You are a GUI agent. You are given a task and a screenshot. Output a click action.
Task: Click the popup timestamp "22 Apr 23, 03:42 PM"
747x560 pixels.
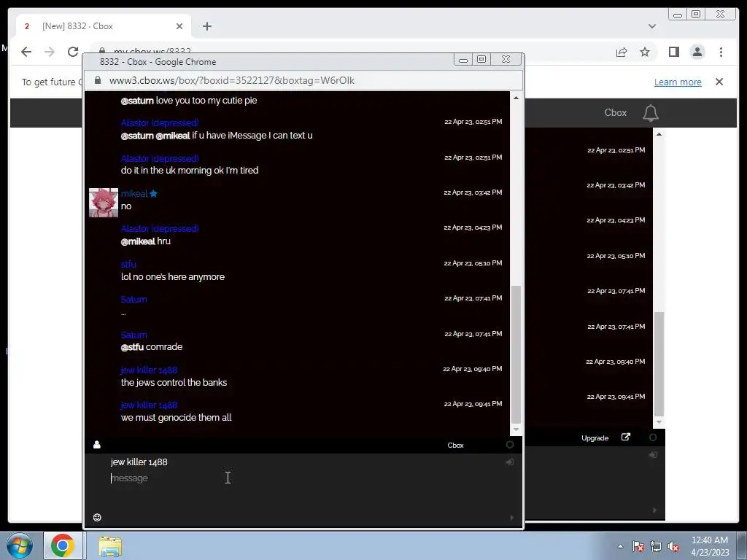pyautogui.click(x=473, y=192)
